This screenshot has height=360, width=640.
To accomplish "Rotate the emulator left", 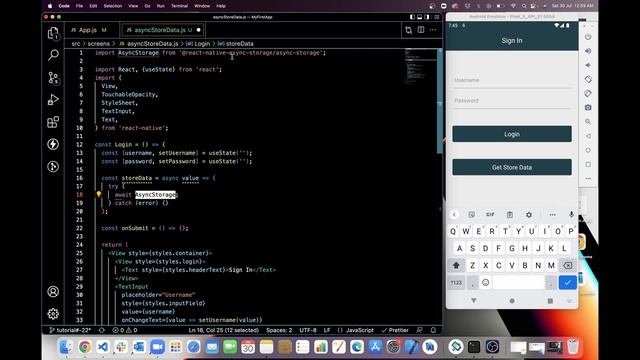I will [x=588, y=79].
